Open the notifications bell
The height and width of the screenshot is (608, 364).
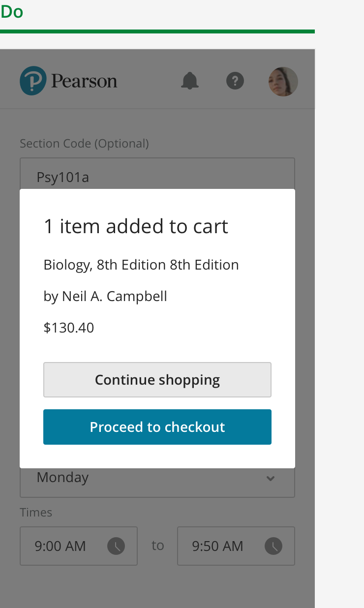pos(190,81)
